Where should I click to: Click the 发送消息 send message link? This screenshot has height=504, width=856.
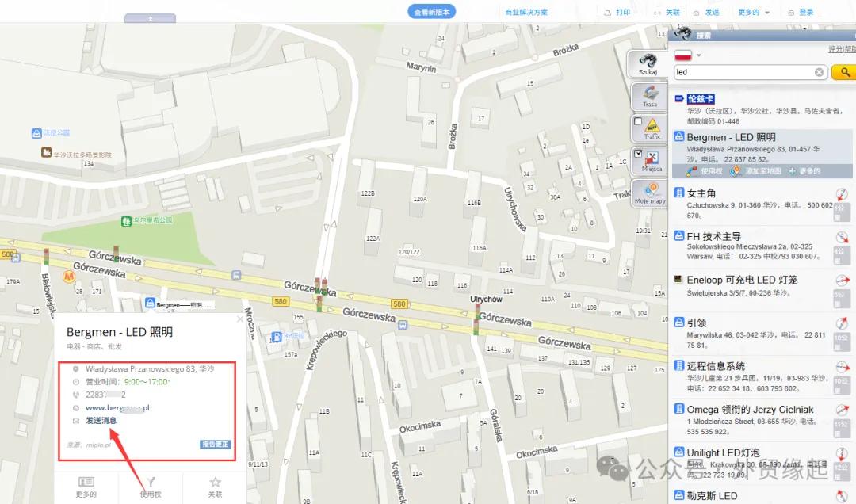tap(101, 421)
